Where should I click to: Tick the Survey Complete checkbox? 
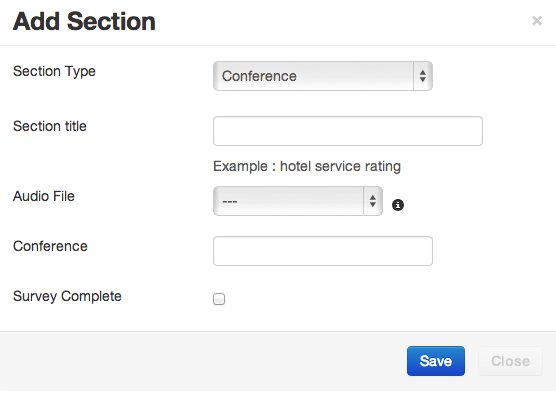point(219,299)
